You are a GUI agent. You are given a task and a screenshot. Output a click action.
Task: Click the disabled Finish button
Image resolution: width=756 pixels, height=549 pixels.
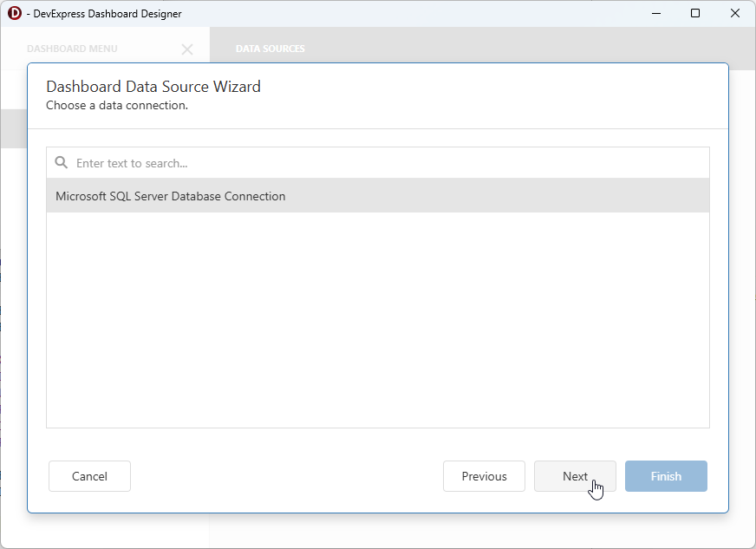pyautogui.click(x=666, y=476)
